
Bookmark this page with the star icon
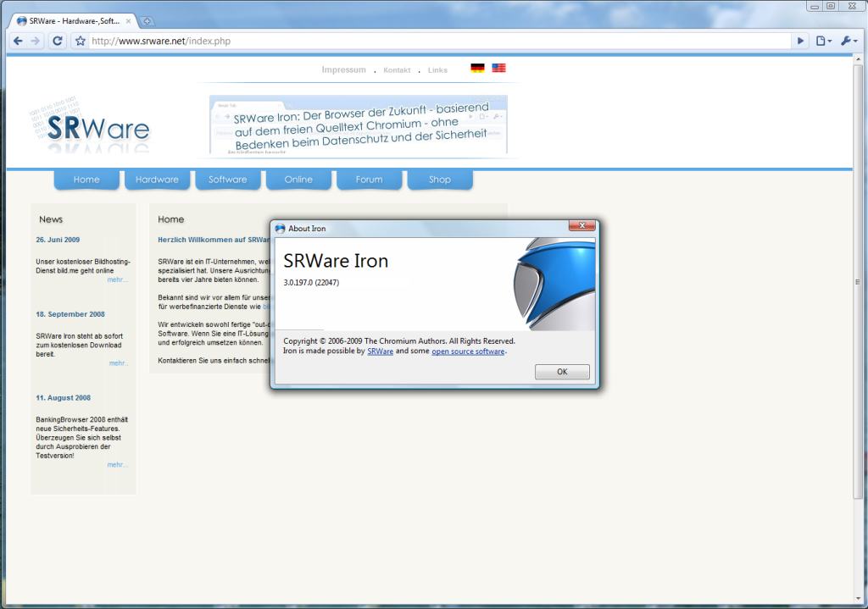pyautogui.click(x=80, y=41)
